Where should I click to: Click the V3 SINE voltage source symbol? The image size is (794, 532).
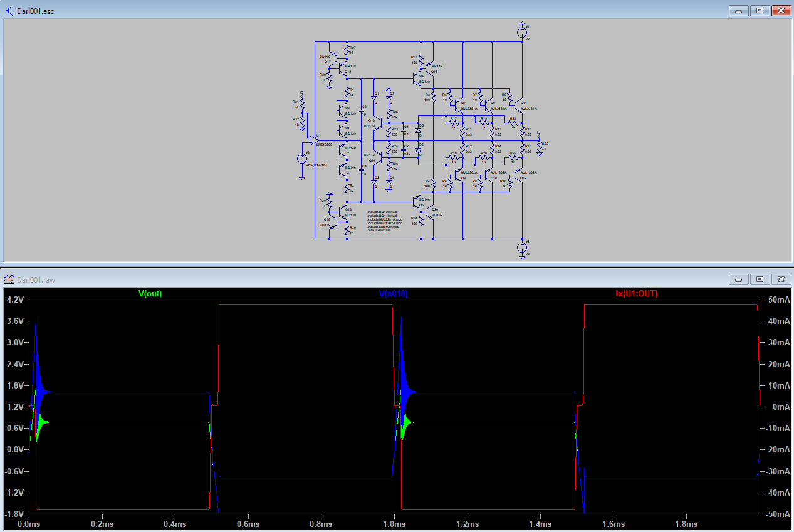pyautogui.click(x=301, y=159)
